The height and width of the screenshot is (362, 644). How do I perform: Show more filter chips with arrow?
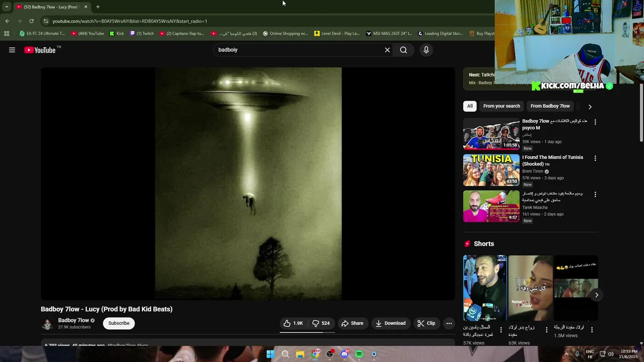pos(590,107)
